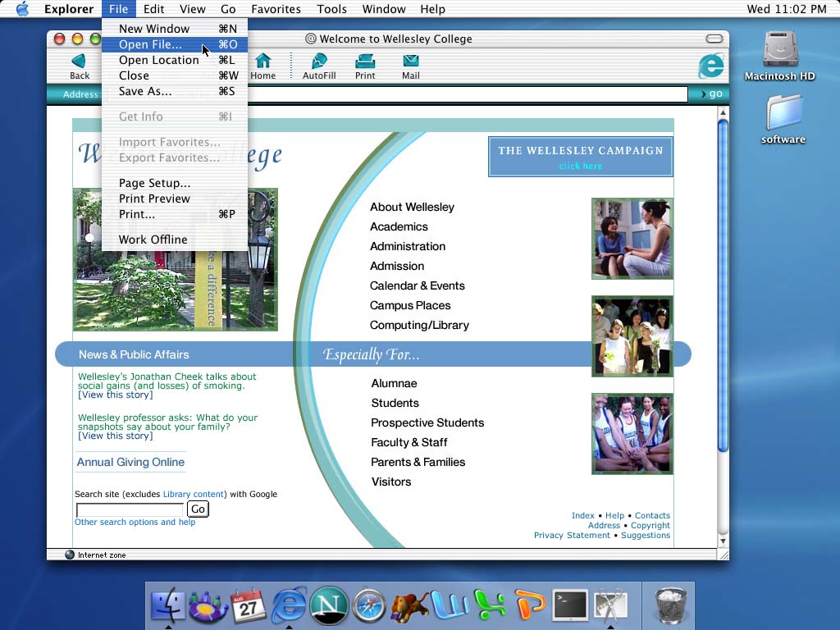Open the Tools menu in menu bar

coord(331,9)
